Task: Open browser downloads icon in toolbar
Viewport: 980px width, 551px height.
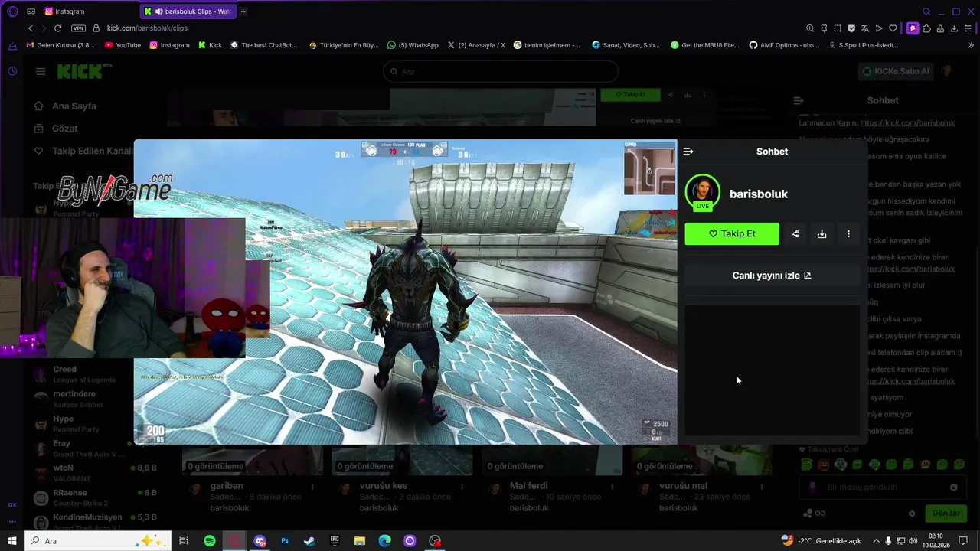Action: point(954,28)
